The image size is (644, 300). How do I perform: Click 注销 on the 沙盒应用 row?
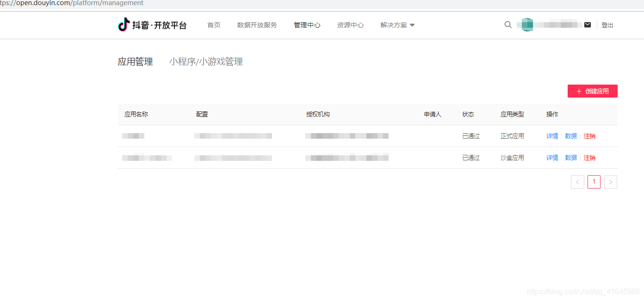tap(590, 158)
